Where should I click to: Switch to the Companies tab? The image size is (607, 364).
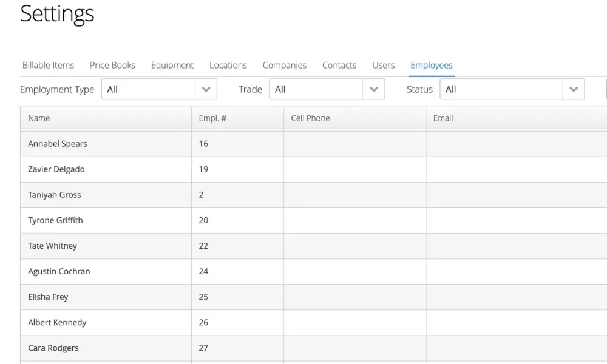(284, 65)
